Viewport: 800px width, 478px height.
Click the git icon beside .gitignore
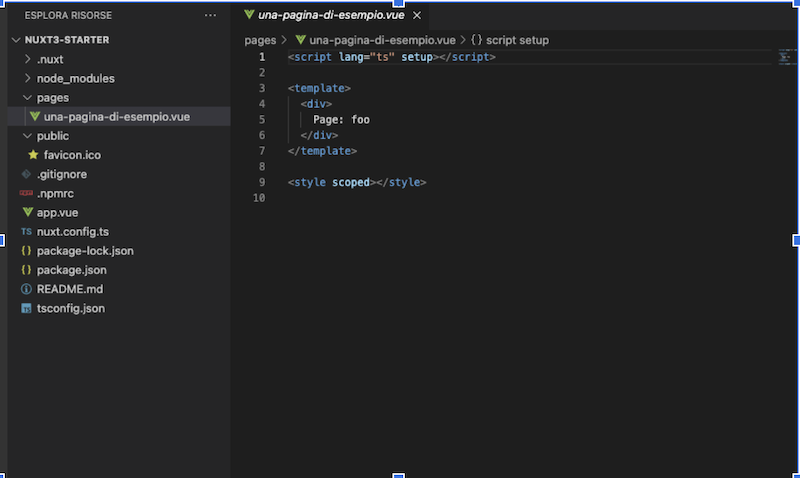pos(26,174)
